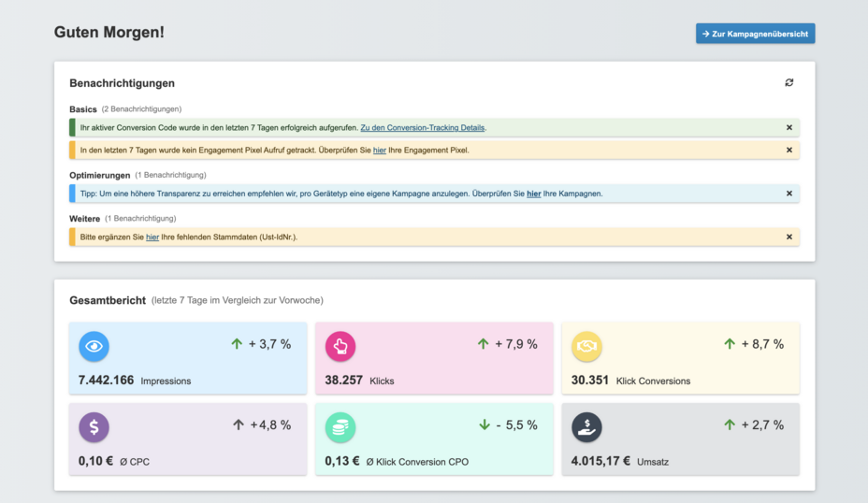The height and width of the screenshot is (503, 868).
Task: Open the Kampagnenübersicht via the blue button
Action: 755,34
